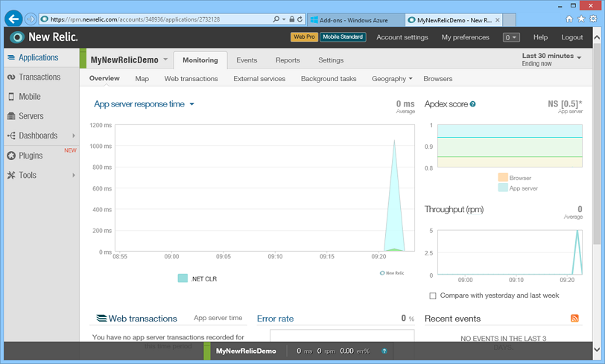Open the notifications 0 dropdown

click(x=511, y=37)
